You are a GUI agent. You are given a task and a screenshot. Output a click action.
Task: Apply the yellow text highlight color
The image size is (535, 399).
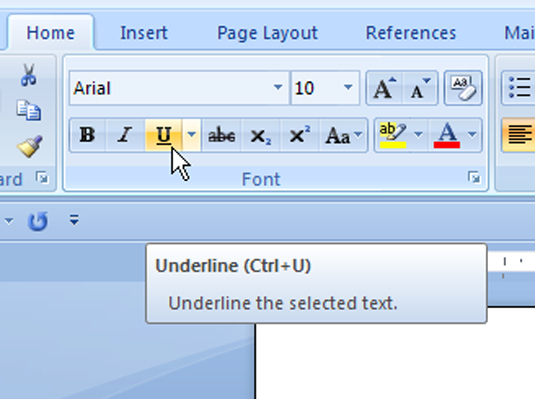tap(393, 135)
